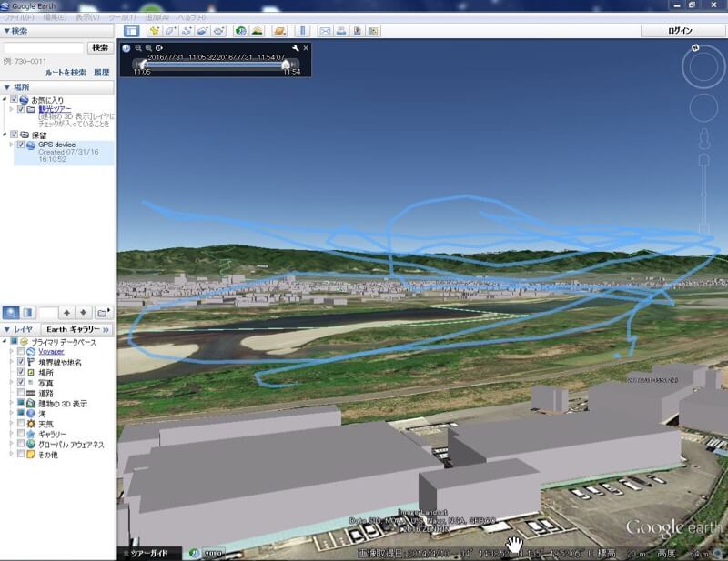Open the ファイル(F) menu
728x561 pixels.
tap(19, 17)
